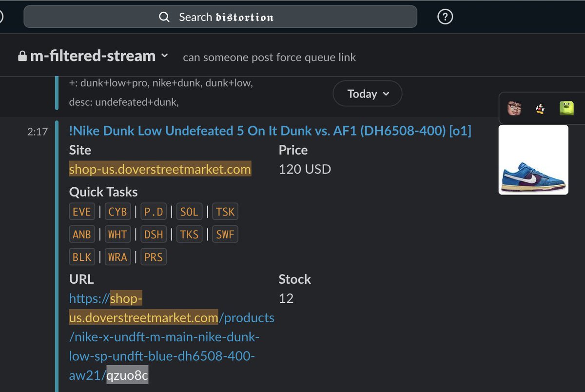Click the URL field label
The width and height of the screenshot is (585, 392).
[81, 279]
